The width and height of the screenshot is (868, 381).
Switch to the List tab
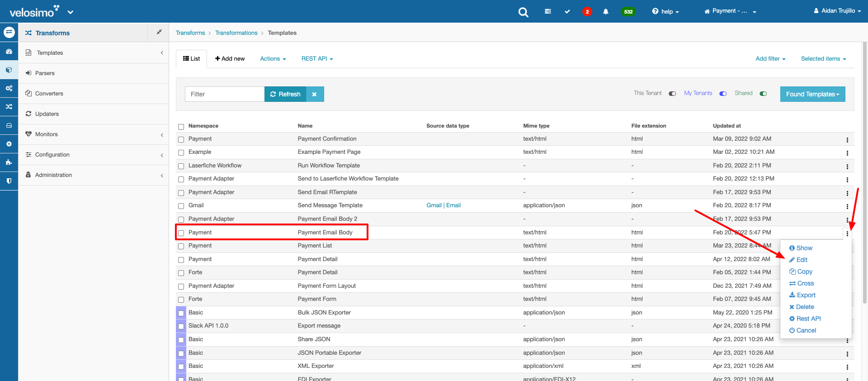[x=191, y=59]
